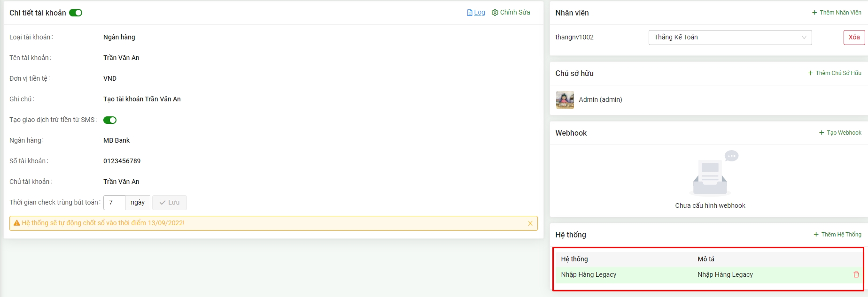
Task: Dismiss the yellow auto-close warning banner
Action: pos(530,223)
